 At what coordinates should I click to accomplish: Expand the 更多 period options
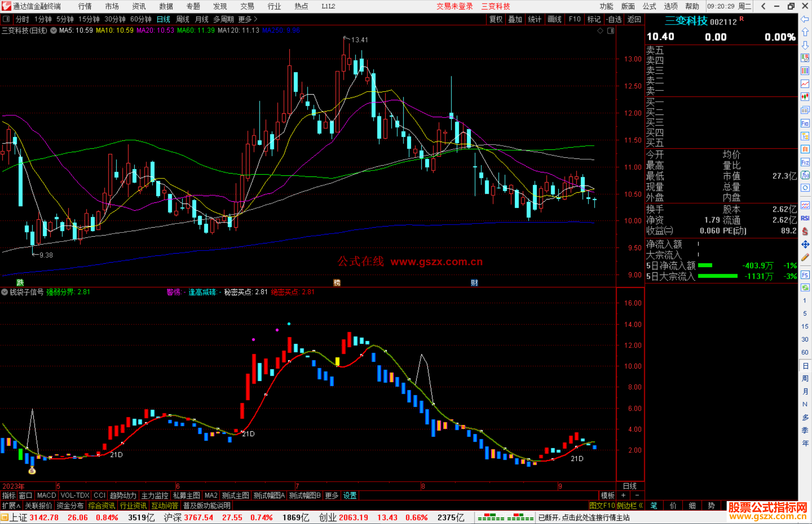[x=248, y=19]
